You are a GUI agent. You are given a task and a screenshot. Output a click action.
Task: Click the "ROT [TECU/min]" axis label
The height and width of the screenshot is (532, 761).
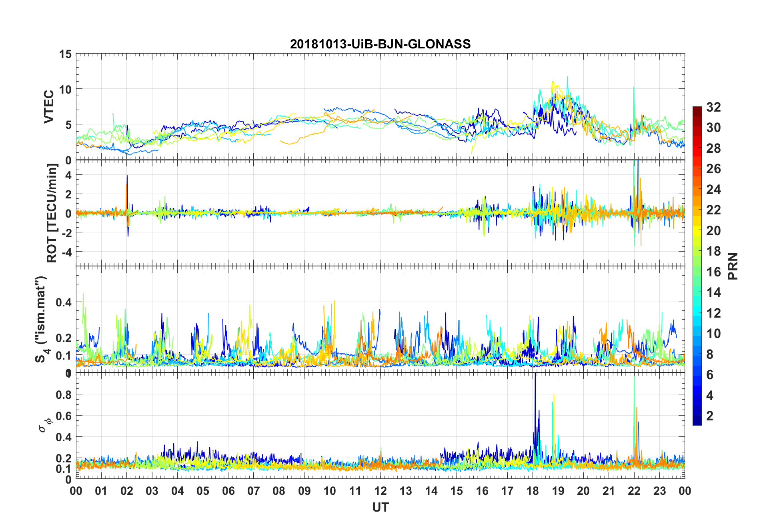pos(52,213)
